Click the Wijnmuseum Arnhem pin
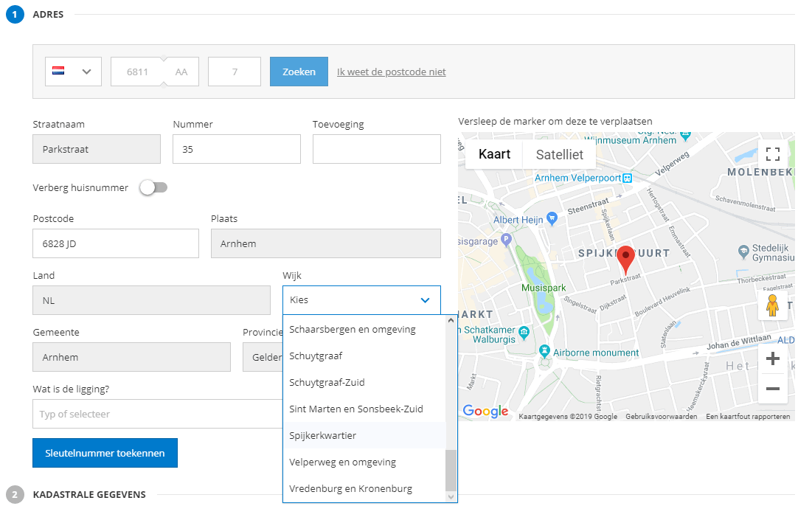 coord(686,136)
